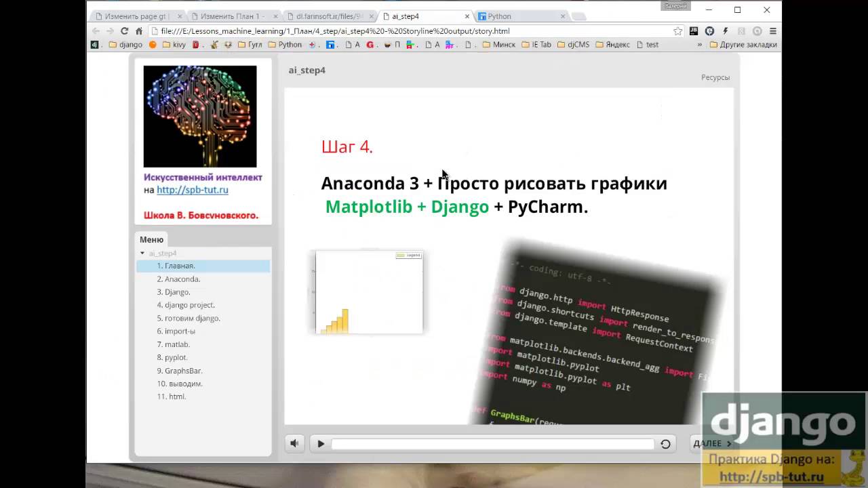868x488 pixels.
Task: Open the djCMS bookmarks folder
Action: (573, 45)
